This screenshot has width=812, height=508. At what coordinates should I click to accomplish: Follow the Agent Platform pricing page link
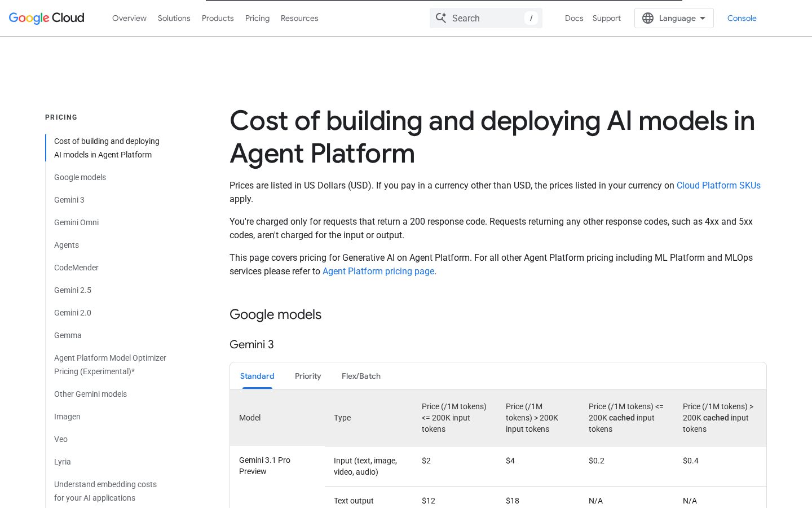378,271
